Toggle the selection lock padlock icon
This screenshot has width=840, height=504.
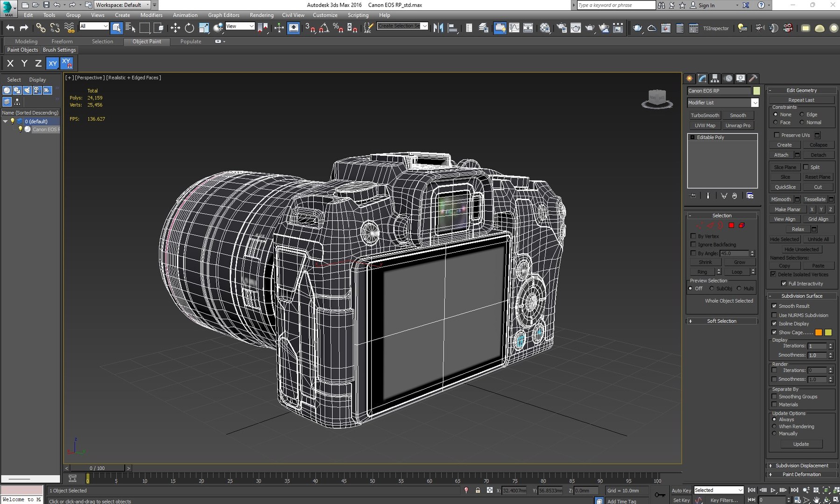pos(478,490)
